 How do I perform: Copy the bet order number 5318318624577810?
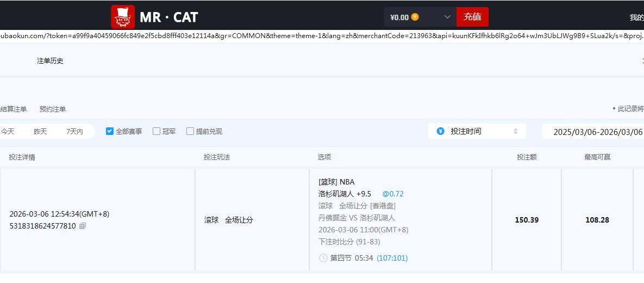pos(83,226)
